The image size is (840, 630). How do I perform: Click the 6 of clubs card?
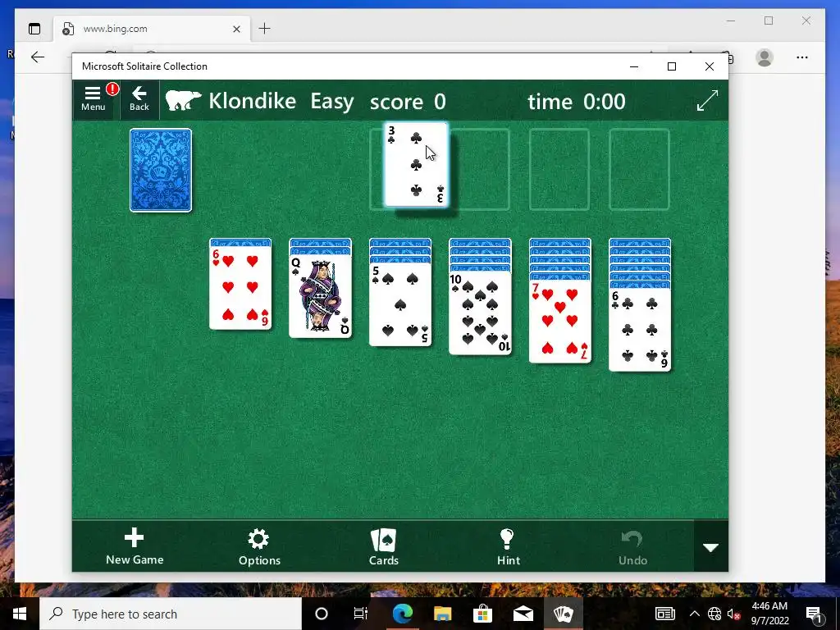pyautogui.click(x=640, y=330)
